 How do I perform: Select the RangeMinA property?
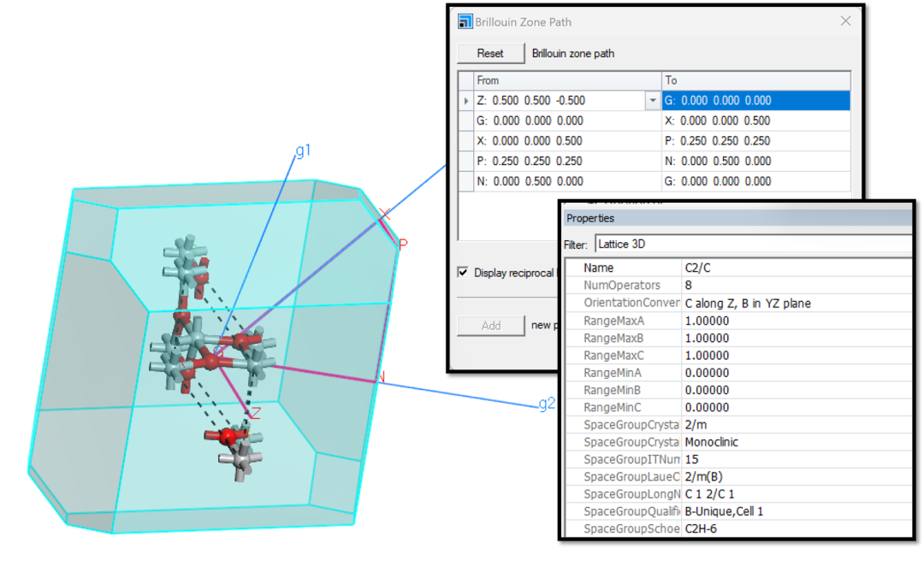[738, 372]
